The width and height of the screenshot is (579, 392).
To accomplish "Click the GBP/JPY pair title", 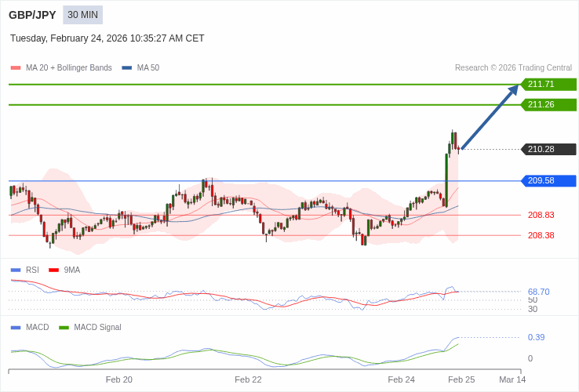I will click(32, 15).
